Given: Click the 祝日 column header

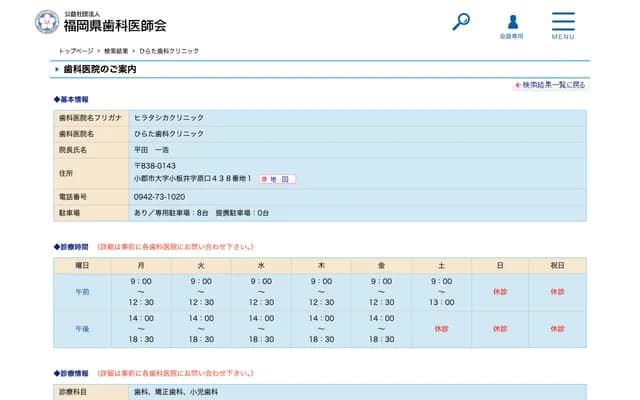Looking at the screenshot, I should coord(557,265).
